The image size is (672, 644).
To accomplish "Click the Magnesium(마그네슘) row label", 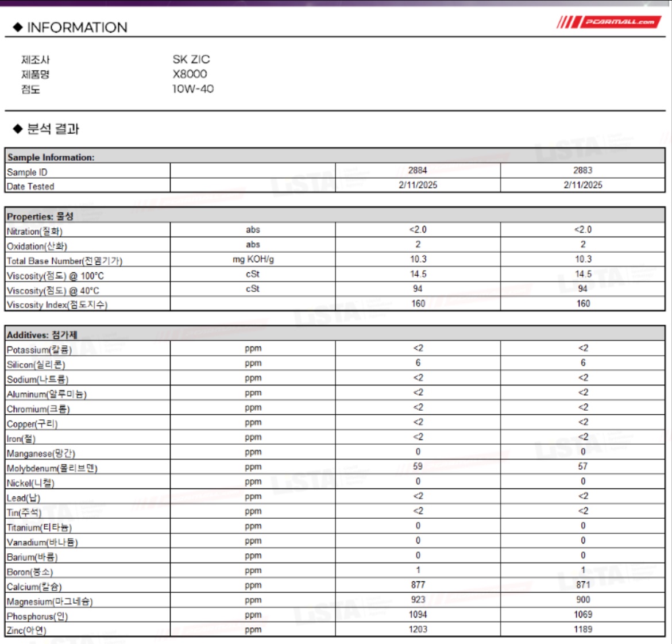I will [50, 601].
